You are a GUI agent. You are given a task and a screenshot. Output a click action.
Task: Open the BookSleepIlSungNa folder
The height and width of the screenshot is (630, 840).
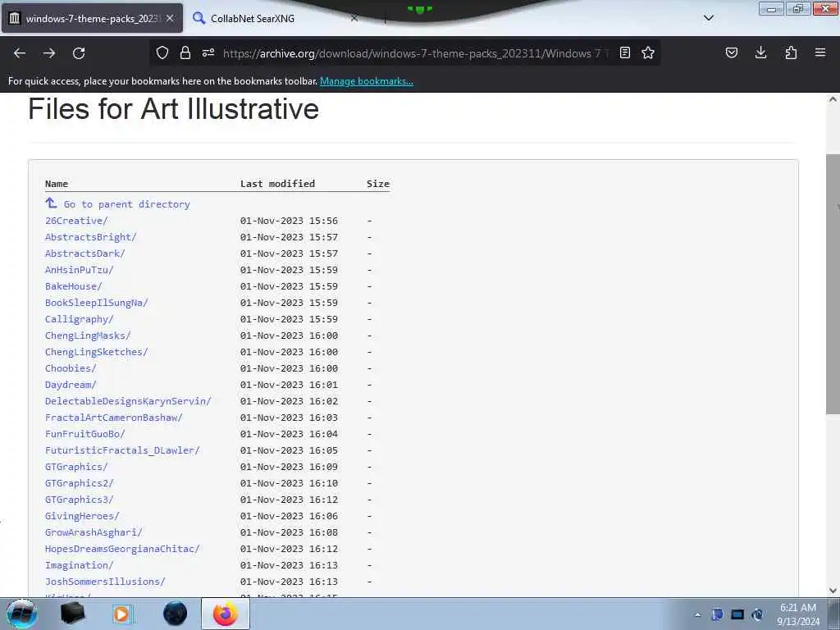pos(97,303)
